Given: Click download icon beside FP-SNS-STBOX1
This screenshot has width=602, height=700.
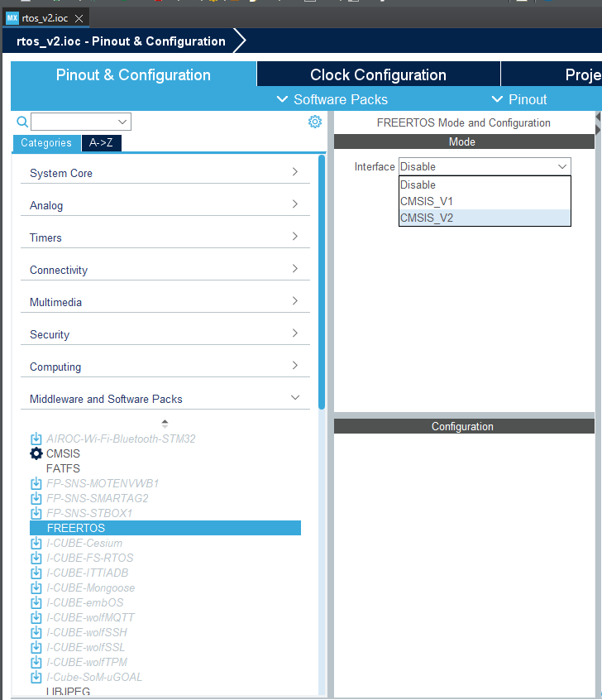Looking at the screenshot, I should click(36, 513).
